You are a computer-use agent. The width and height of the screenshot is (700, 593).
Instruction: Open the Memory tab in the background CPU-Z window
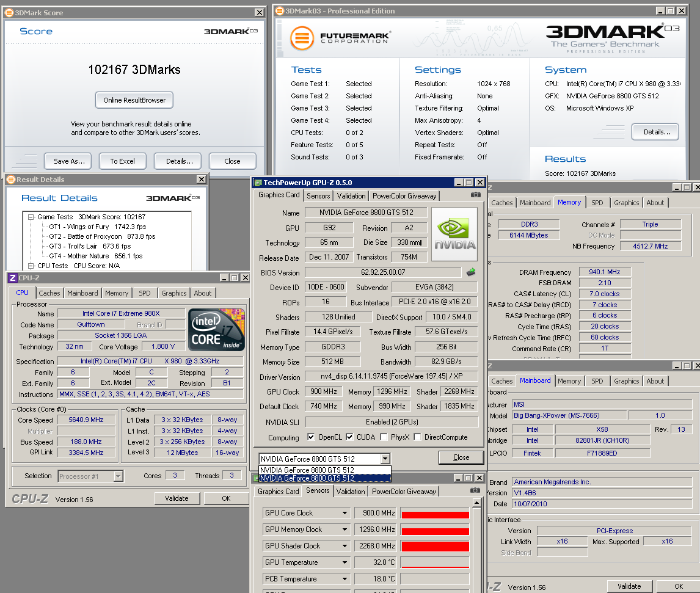(569, 202)
